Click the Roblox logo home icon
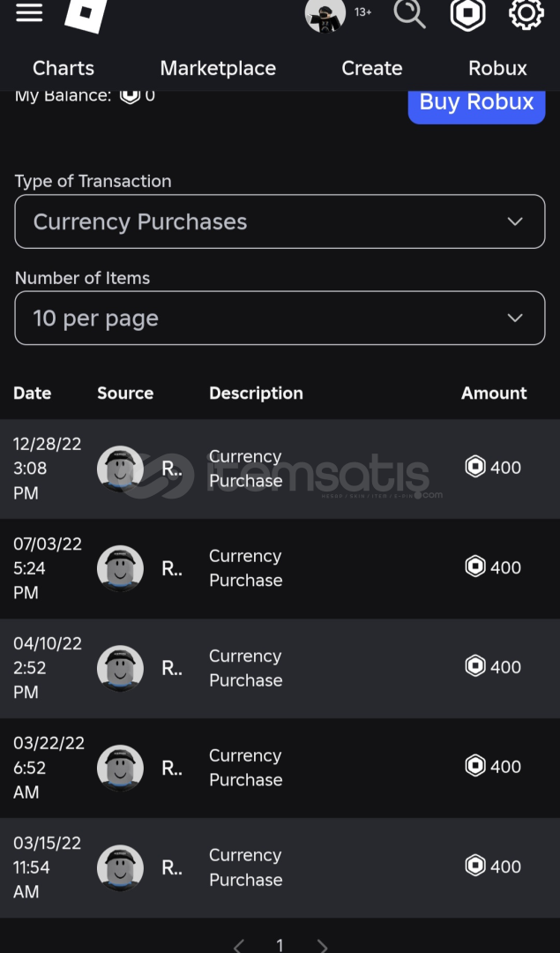Screen dimensions: 560x953 (x=86, y=14)
